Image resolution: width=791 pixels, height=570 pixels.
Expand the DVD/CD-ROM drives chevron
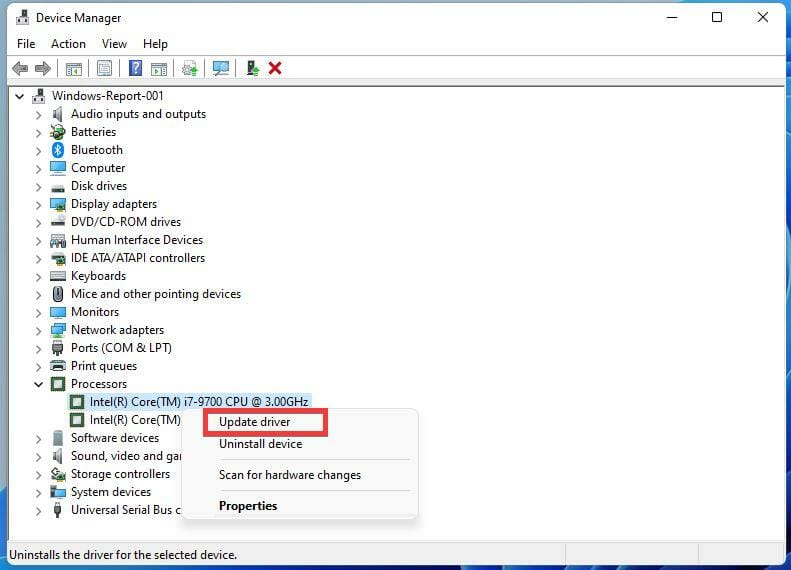click(38, 222)
